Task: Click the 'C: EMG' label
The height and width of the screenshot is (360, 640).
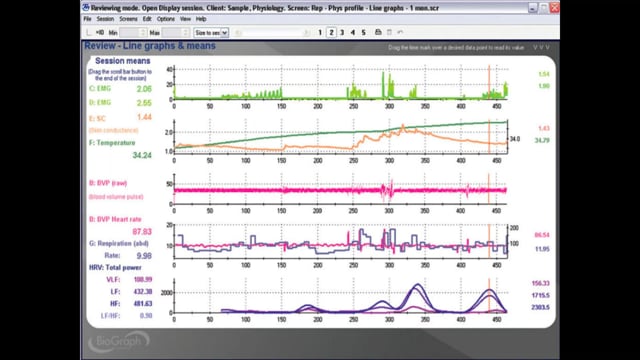Action: coord(100,89)
